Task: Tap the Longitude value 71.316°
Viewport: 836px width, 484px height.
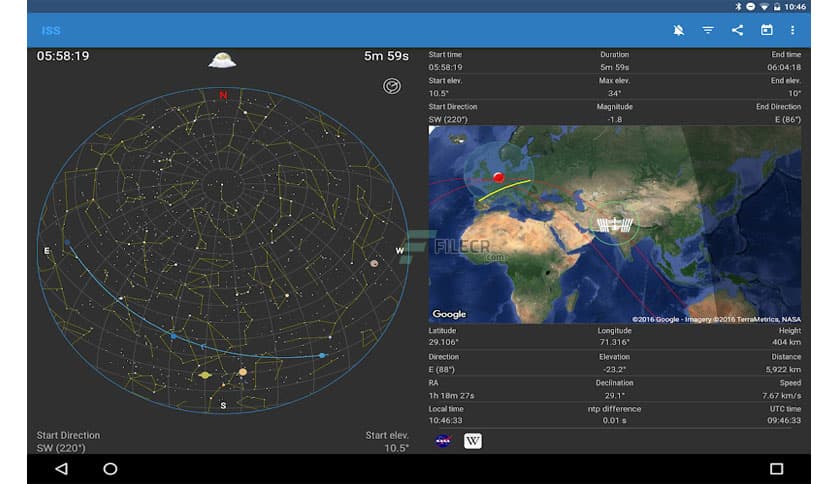Action: click(614, 342)
